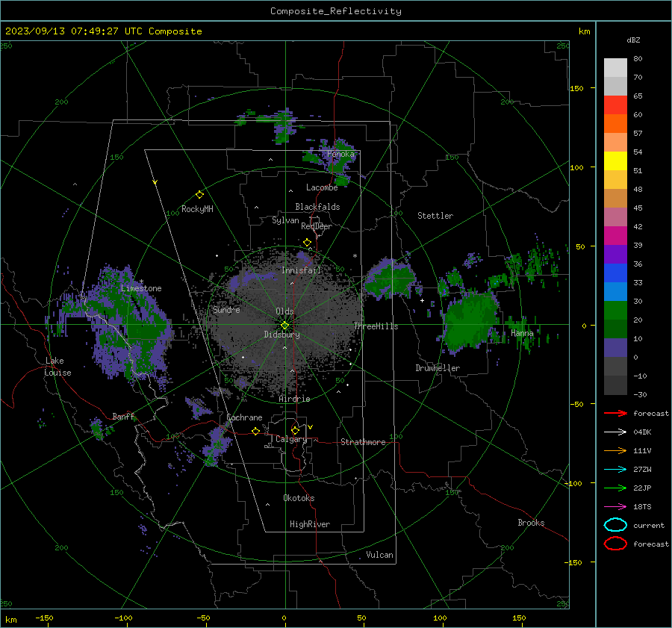Click the Hanna city label
The width and height of the screenshot is (672, 628).
[522, 333]
